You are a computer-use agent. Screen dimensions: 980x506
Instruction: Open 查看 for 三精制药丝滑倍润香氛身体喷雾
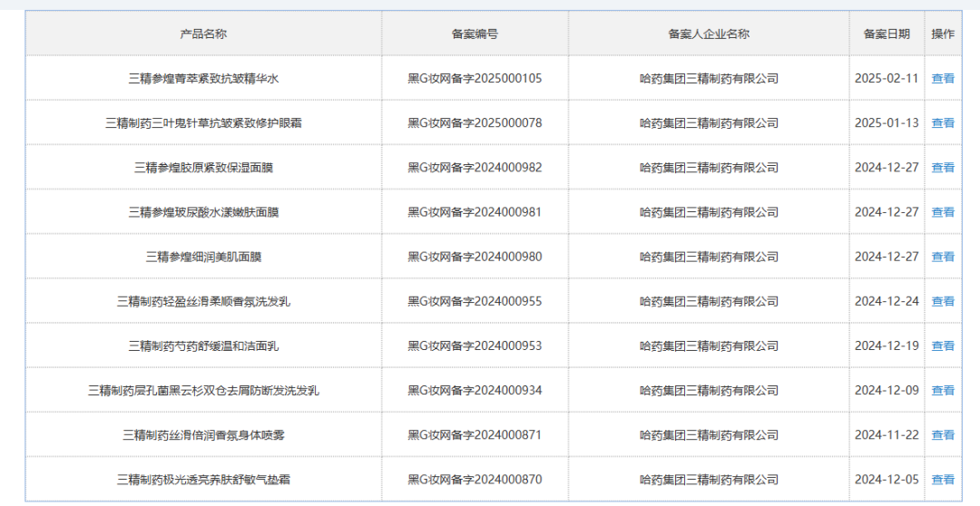[x=943, y=435]
